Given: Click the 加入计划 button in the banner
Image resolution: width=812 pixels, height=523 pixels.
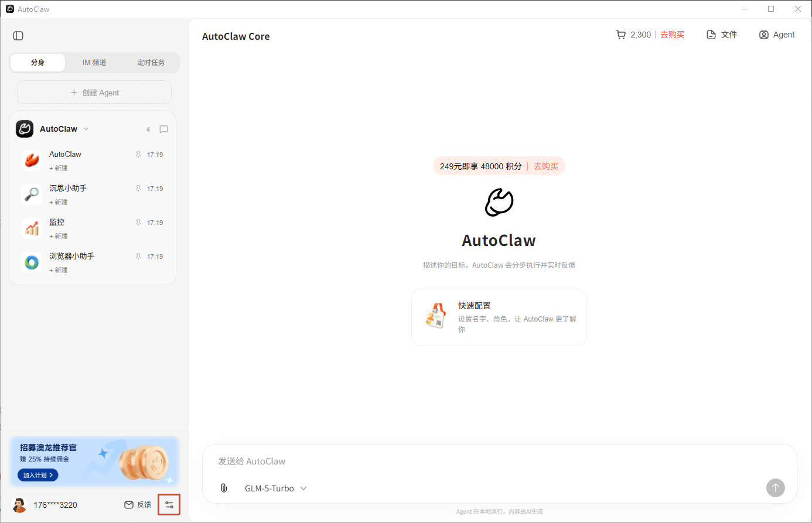Looking at the screenshot, I should pos(38,475).
